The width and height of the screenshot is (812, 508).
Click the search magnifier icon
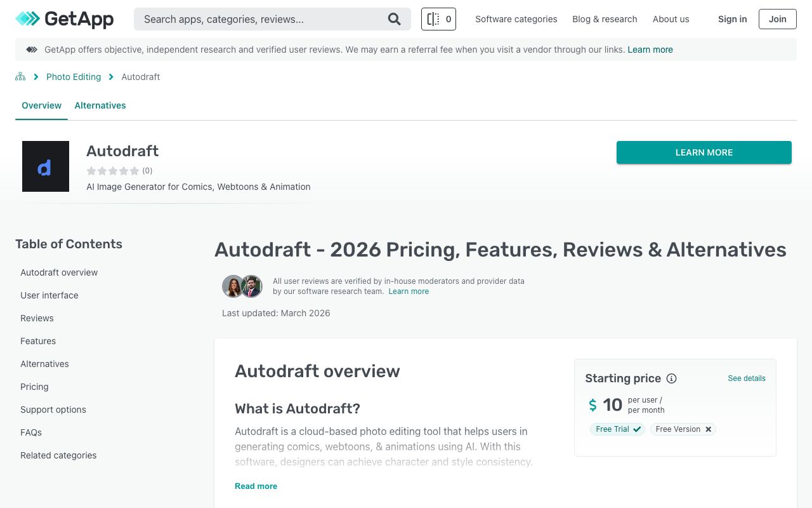(394, 19)
